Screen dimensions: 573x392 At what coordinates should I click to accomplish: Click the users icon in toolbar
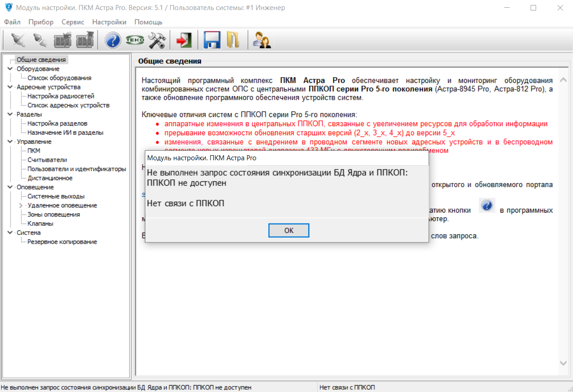(x=262, y=40)
